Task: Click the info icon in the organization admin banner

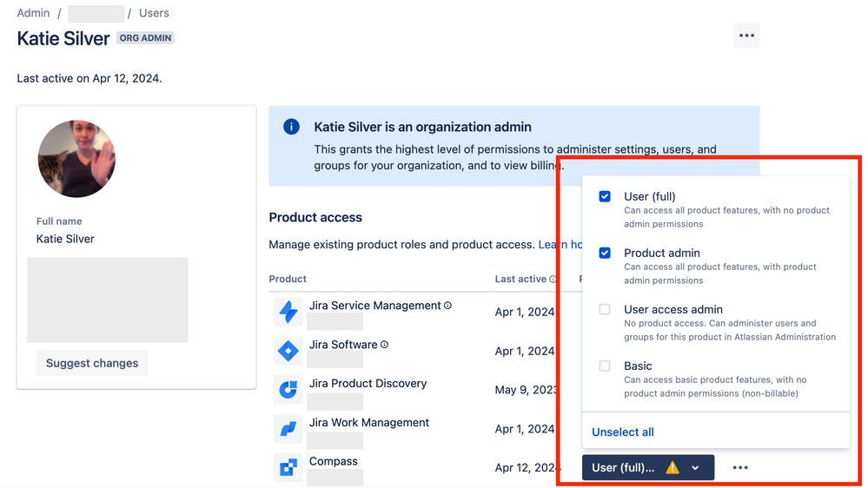Action: (x=291, y=127)
